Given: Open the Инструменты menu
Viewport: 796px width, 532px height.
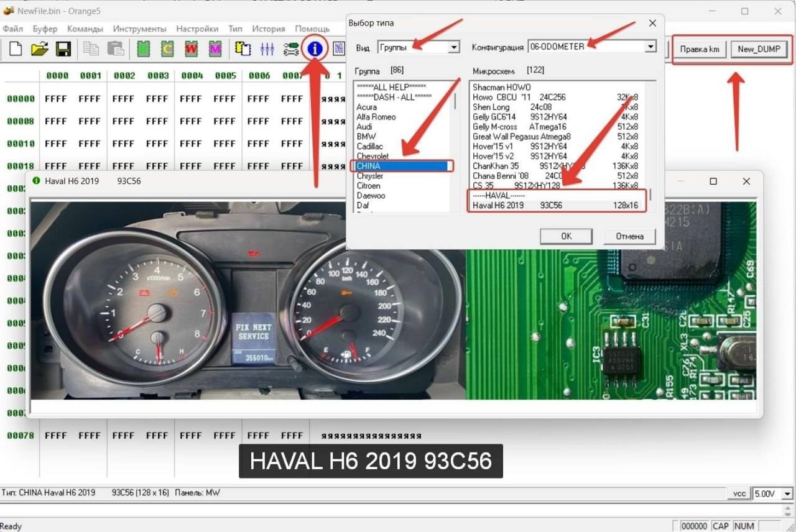Looking at the screenshot, I should [140, 29].
